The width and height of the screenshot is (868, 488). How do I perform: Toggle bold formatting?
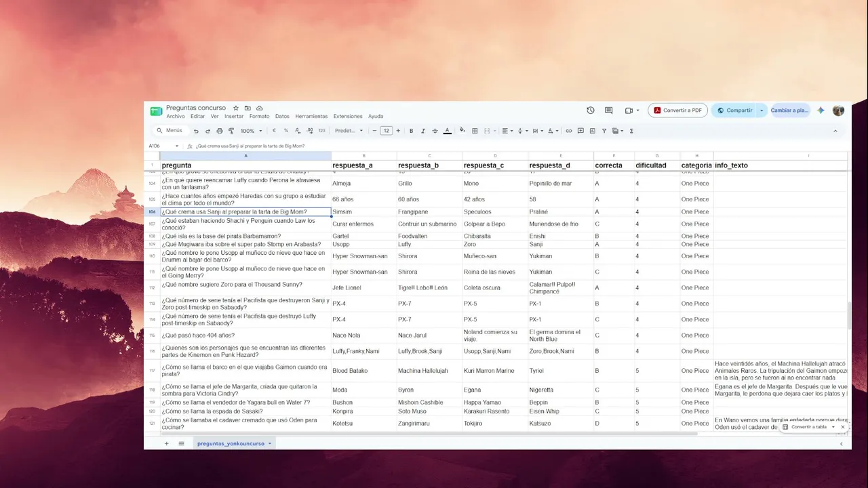(x=412, y=131)
